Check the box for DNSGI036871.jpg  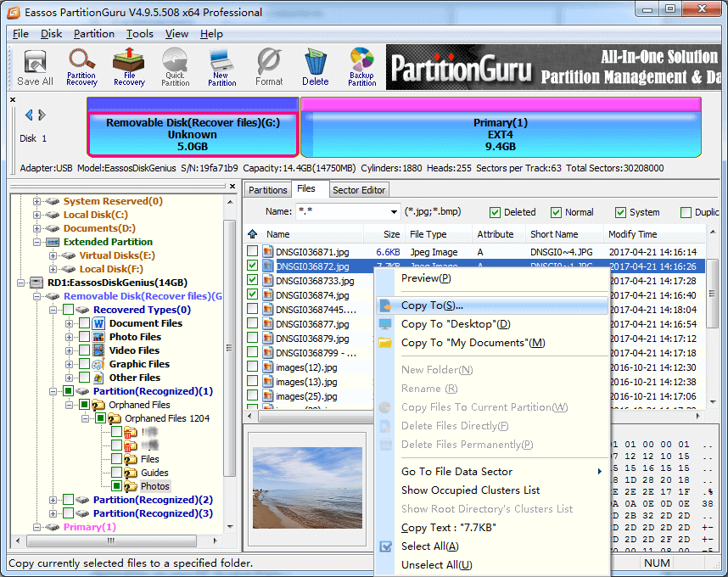click(x=253, y=251)
